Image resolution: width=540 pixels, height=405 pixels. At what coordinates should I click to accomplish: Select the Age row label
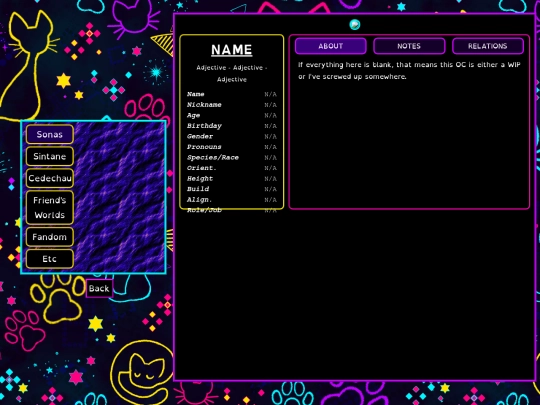point(194,115)
